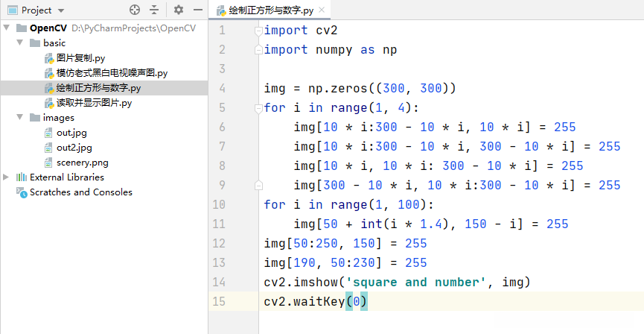644x334 pixels.
Task: Click External Libraries label
Action: click(x=67, y=177)
